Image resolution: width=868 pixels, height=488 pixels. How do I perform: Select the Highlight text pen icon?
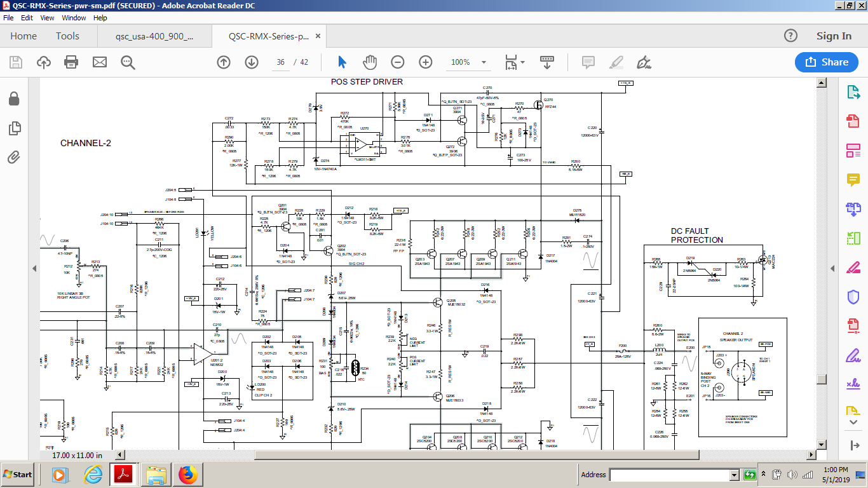point(616,62)
